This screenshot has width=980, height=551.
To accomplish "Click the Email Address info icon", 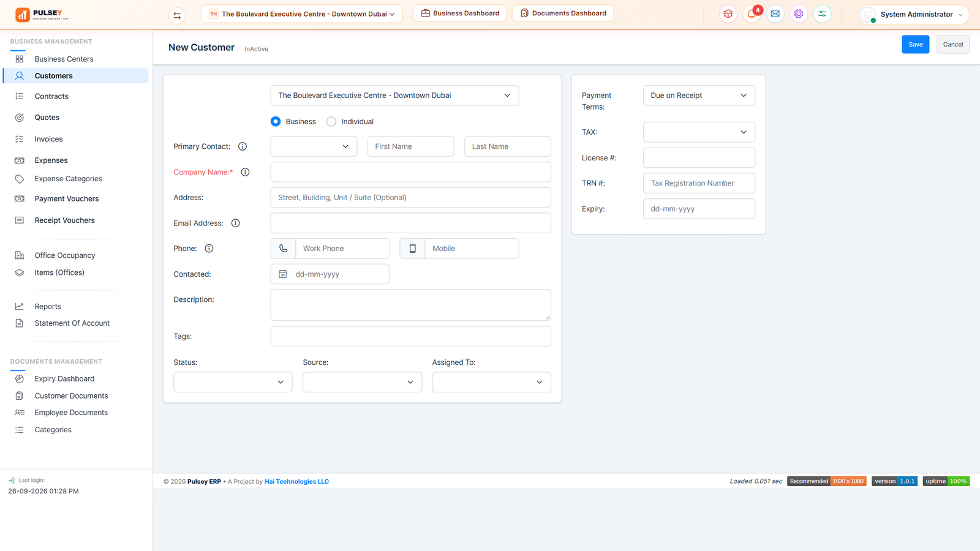I will tap(236, 223).
